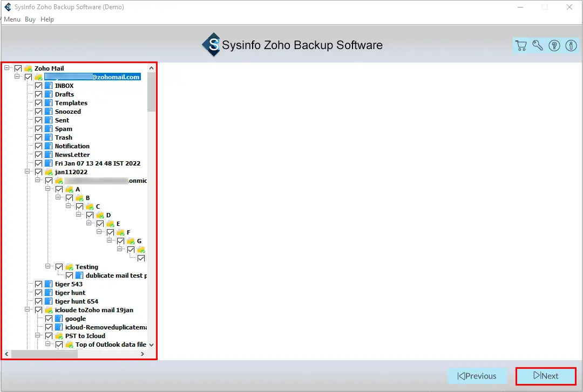The height and width of the screenshot is (392, 583).
Task: Click the Drafts folder icon
Action: (49, 94)
